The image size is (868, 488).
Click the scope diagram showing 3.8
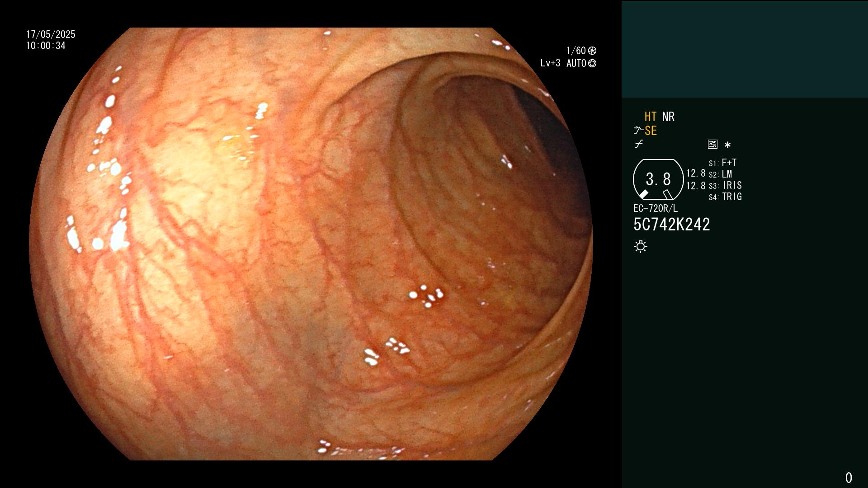pyautogui.click(x=658, y=179)
